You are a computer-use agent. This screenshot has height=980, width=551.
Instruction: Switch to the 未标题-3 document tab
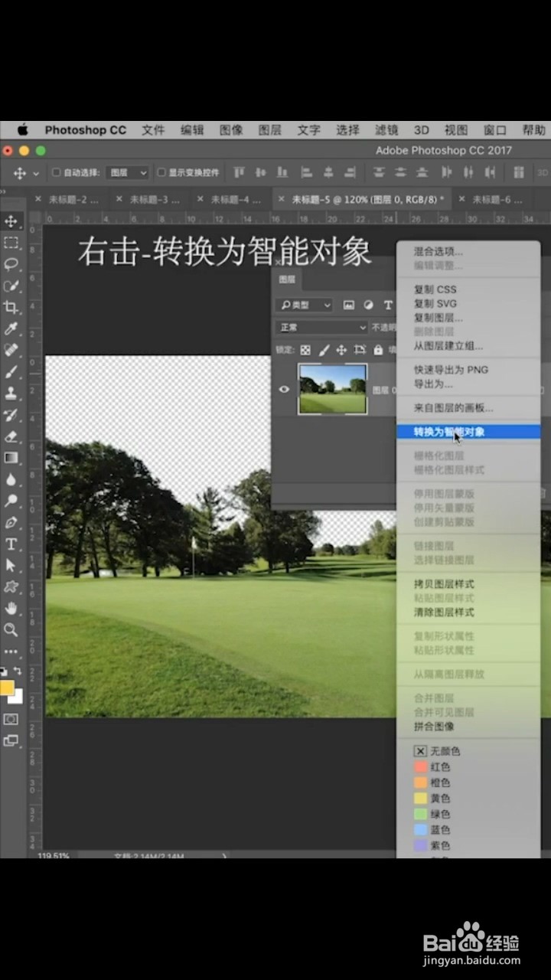point(155,200)
